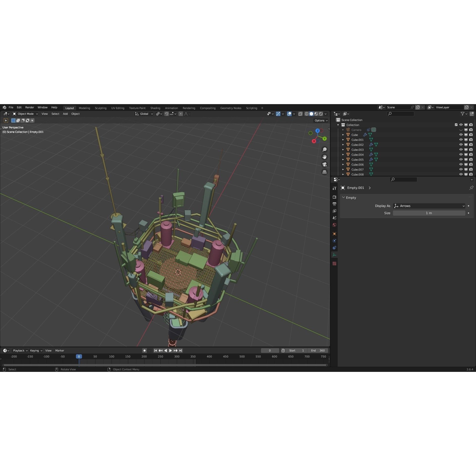Hide the Cube.003 object in viewport

click(x=461, y=149)
